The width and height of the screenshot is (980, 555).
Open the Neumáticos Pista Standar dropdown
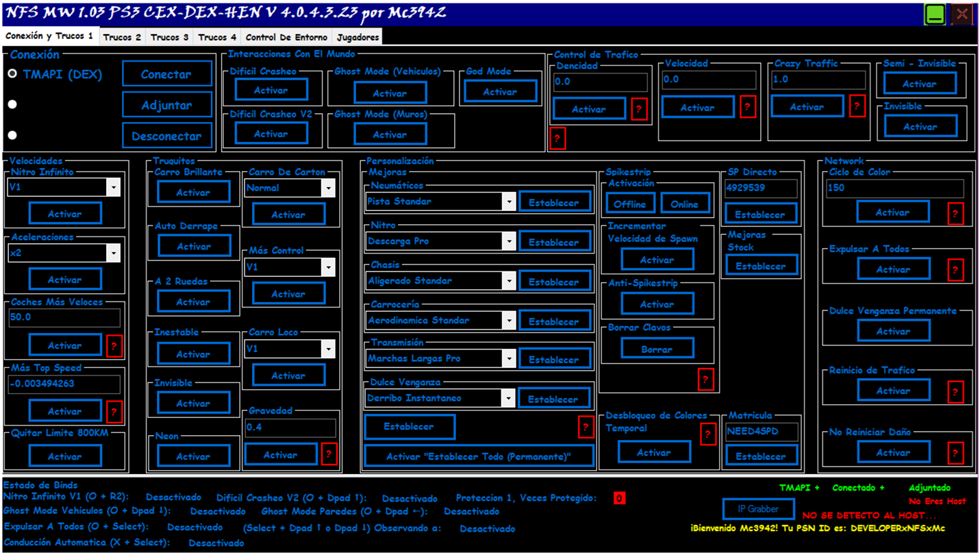(x=508, y=201)
